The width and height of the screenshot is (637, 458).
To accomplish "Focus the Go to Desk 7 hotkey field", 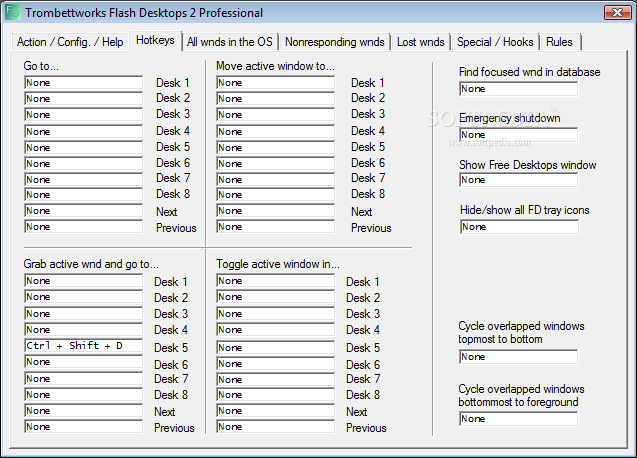I will pyautogui.click(x=84, y=180).
